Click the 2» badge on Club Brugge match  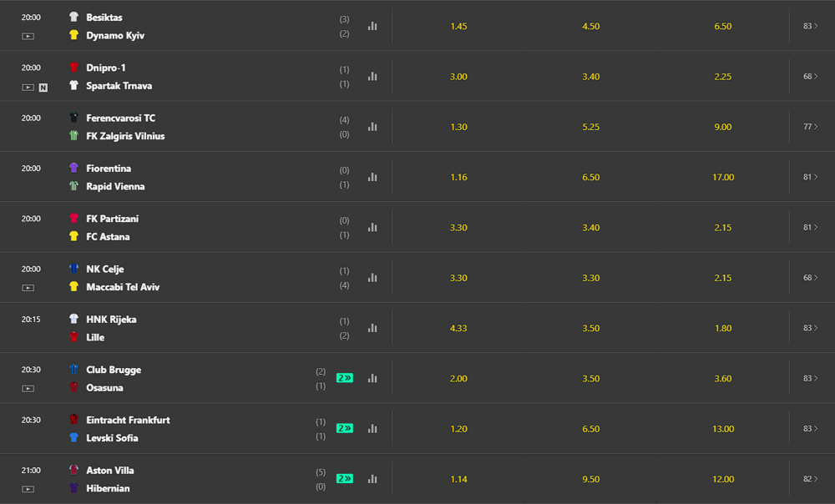pos(345,378)
